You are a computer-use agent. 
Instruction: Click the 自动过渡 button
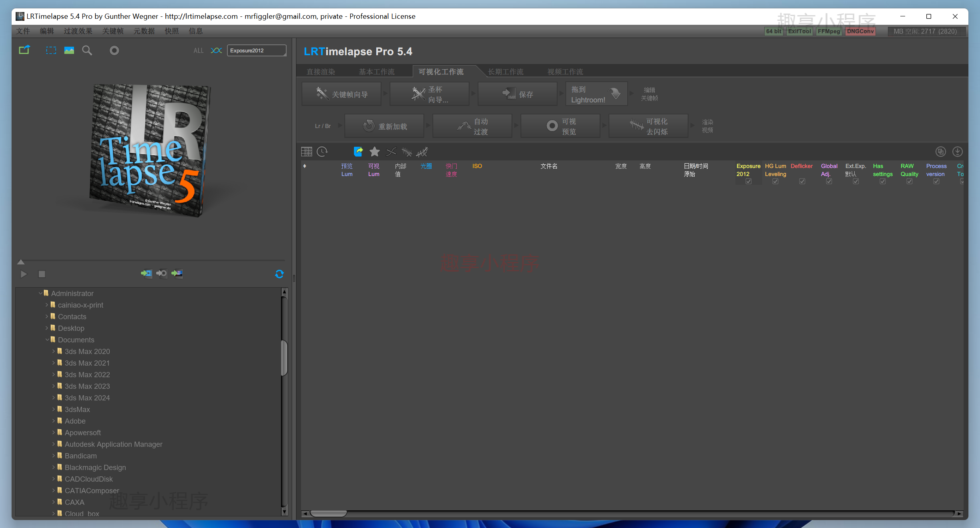coord(472,126)
